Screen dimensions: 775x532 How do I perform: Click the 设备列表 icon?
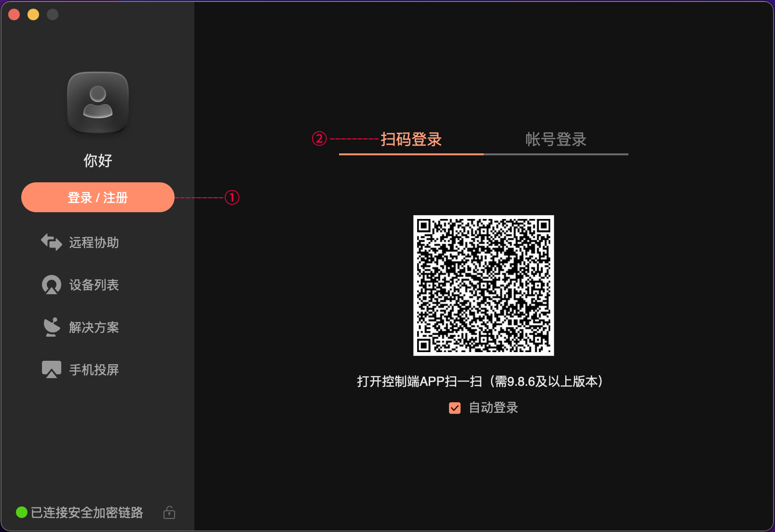52,285
